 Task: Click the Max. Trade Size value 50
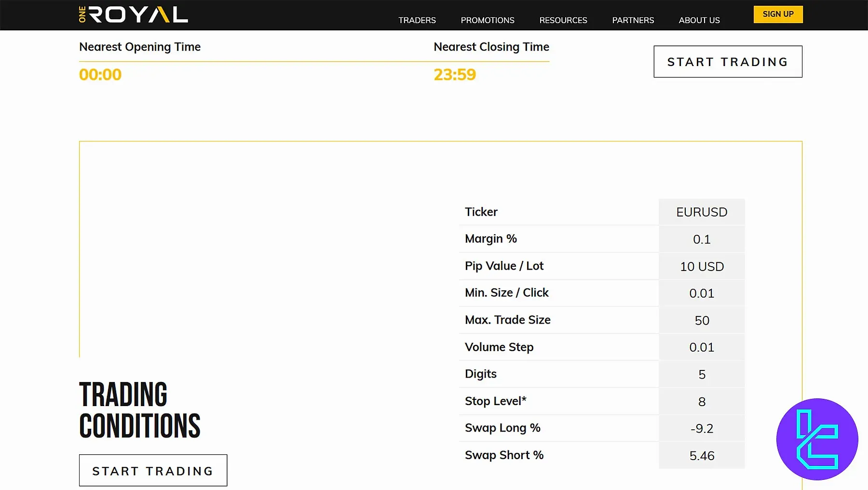[x=701, y=321]
